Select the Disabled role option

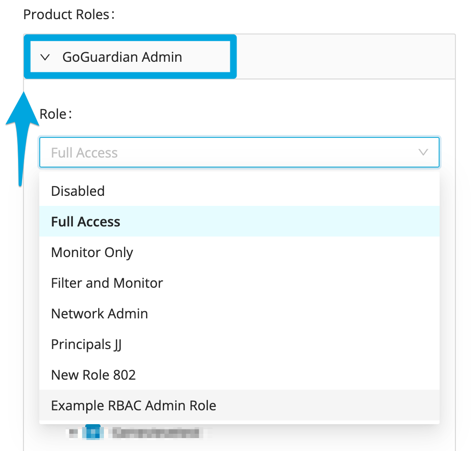(78, 191)
